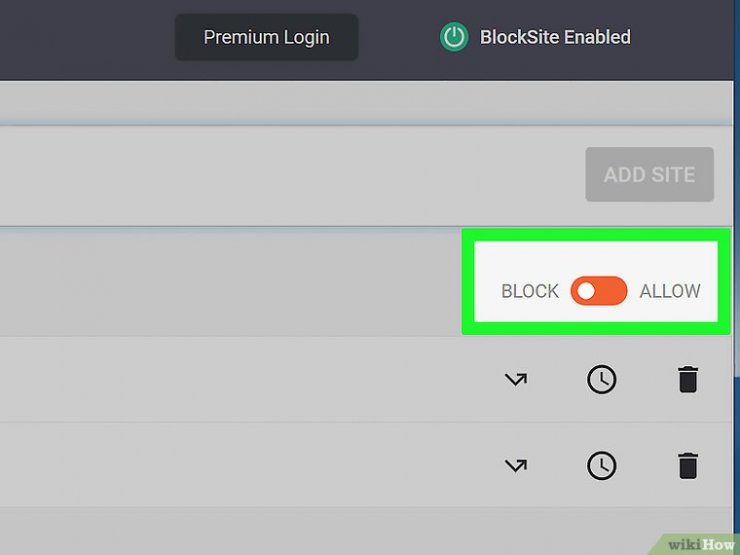Click the clock icon in the second site row

(x=601, y=466)
